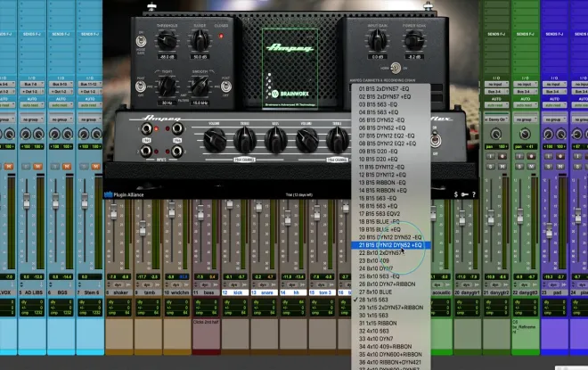588x370 pixels.
Task: Solo the danygtr3 track
Action: [519, 166]
